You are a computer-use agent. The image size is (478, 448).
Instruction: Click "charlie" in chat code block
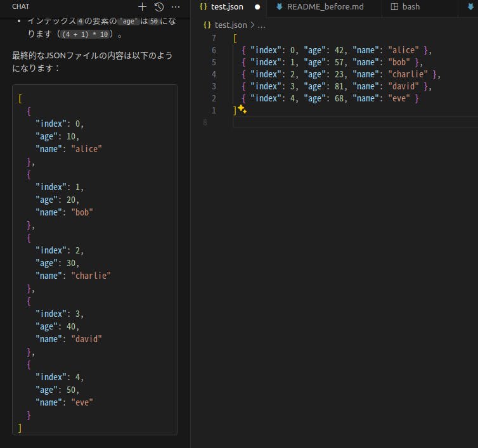(91, 276)
